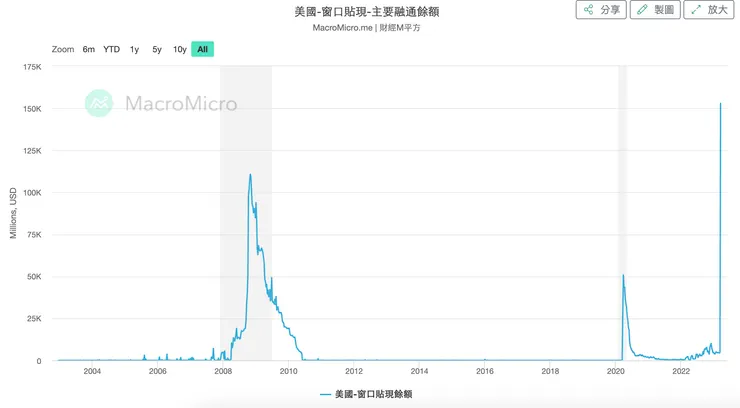
Task: Click the 2008 peak of the line
Action: click(x=250, y=175)
